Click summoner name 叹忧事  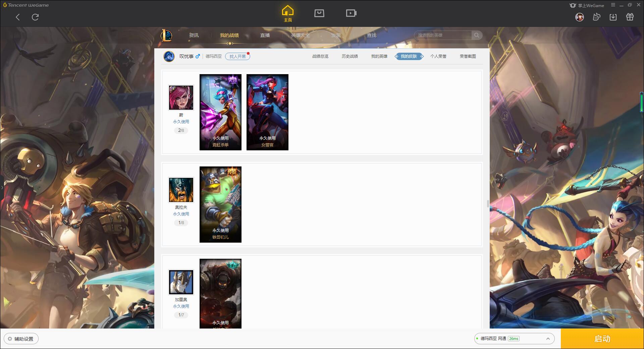click(x=186, y=56)
